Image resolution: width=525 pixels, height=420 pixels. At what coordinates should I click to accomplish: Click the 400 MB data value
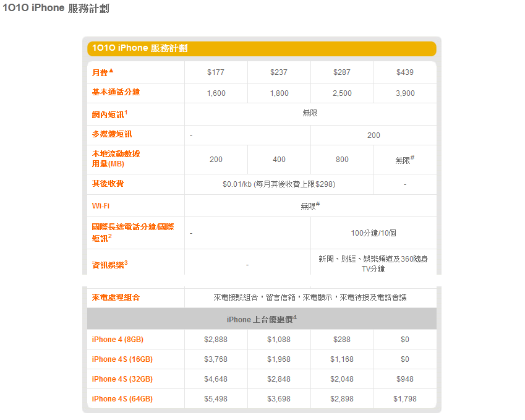click(280, 160)
